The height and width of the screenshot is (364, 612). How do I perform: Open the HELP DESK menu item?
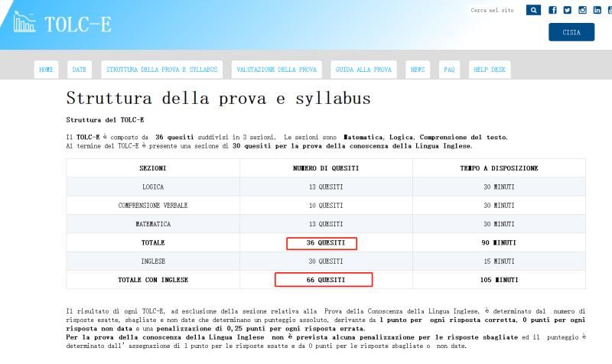point(490,70)
